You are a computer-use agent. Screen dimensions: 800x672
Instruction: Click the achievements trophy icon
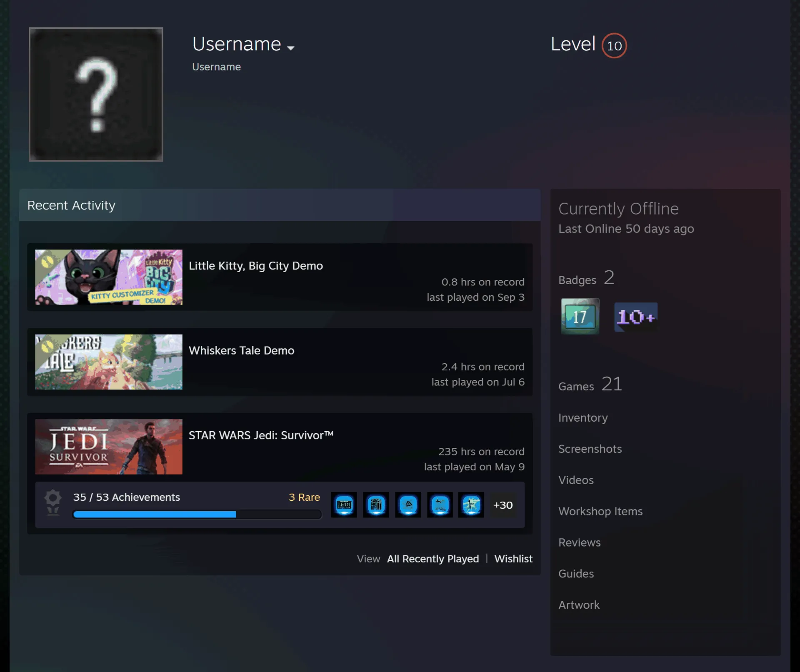53,503
